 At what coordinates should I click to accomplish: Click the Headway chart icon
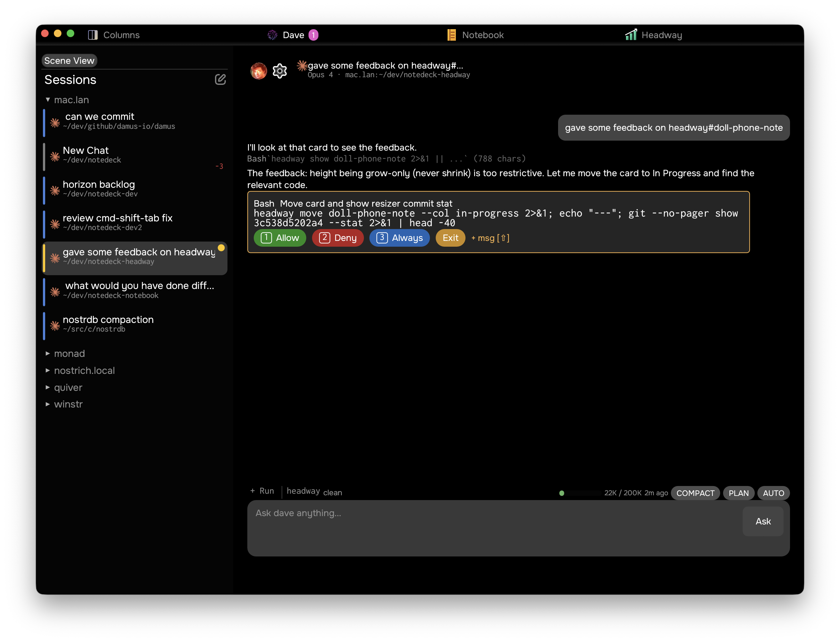click(631, 34)
